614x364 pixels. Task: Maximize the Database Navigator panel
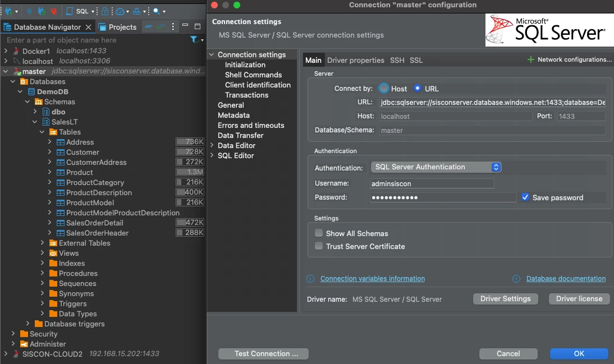pyautogui.click(x=198, y=26)
